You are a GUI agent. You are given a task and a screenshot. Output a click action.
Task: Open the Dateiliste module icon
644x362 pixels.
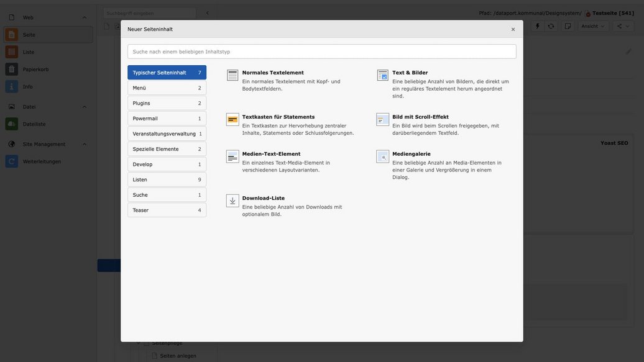tap(12, 124)
